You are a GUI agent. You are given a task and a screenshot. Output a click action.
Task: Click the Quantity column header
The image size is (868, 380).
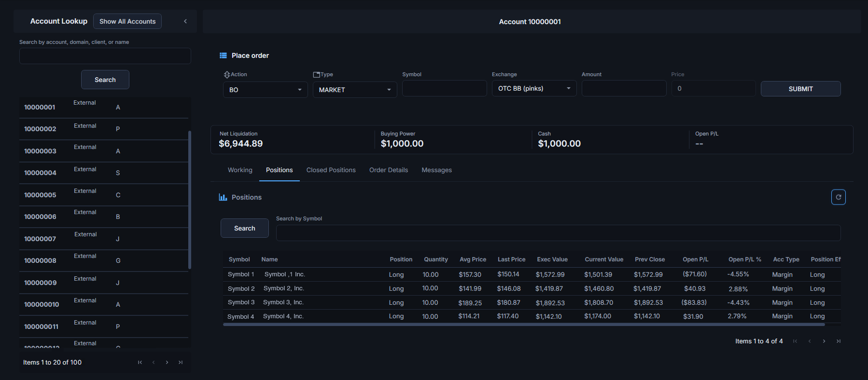pos(436,259)
